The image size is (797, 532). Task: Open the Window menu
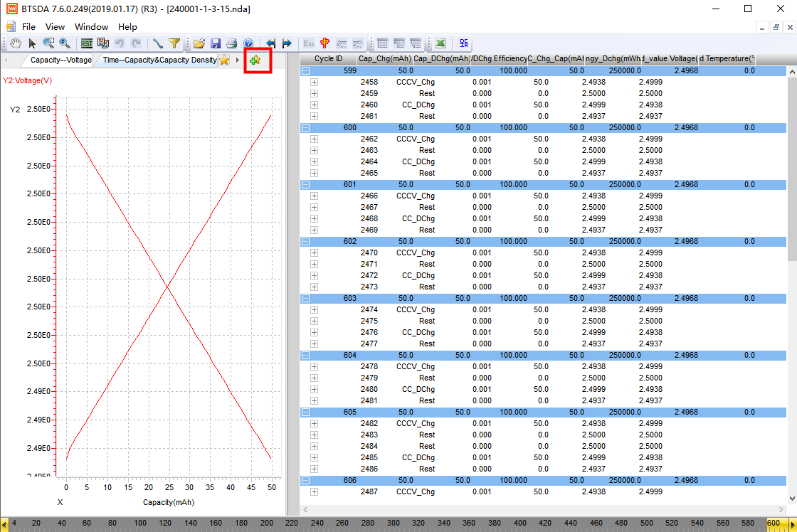pos(91,26)
